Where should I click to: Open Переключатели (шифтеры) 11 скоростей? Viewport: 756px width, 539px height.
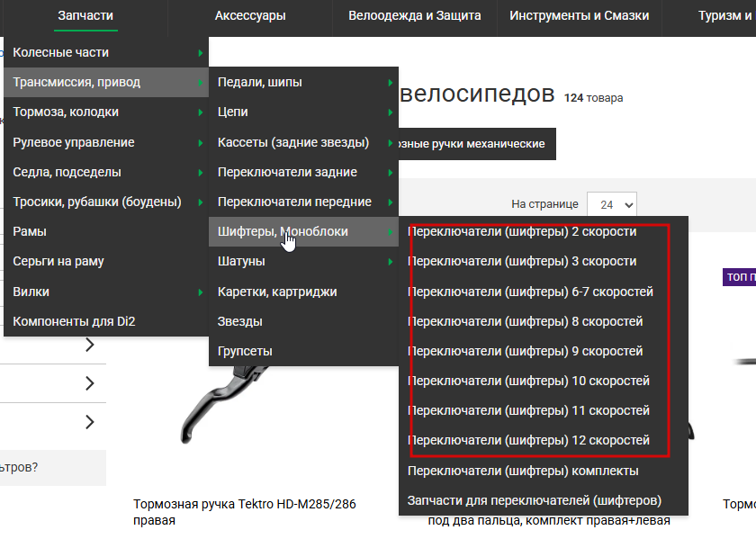(544, 410)
